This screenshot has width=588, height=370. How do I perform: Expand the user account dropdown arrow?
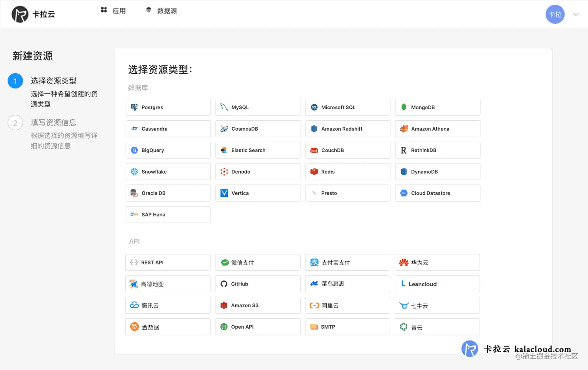coord(576,14)
